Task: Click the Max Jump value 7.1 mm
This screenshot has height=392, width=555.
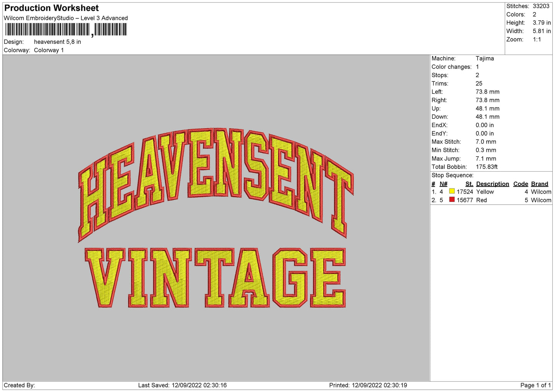Action: tap(486, 159)
